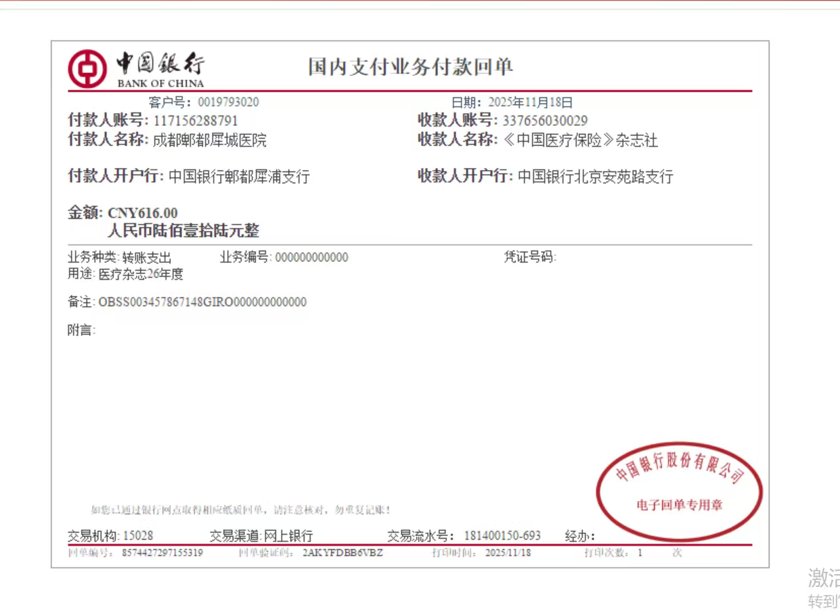Viewport: 840px width, 616px height.
Task: Click the payee account number 337656030029
Action: [545, 121]
